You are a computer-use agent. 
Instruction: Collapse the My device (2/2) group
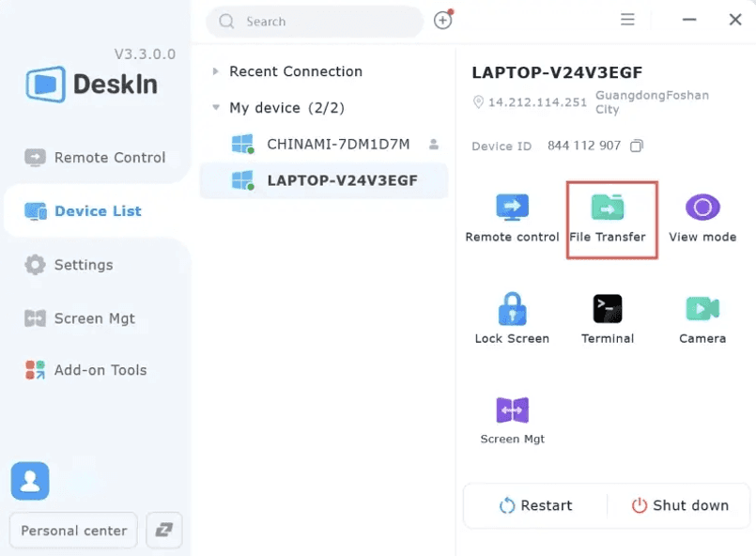pos(216,107)
